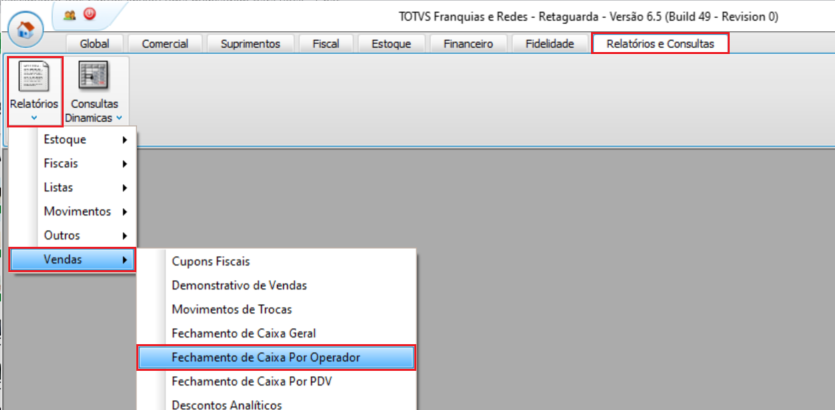Screen dimensions: 835x410
Task: Open Fechamento de Caixa Geral report
Action: (276, 333)
